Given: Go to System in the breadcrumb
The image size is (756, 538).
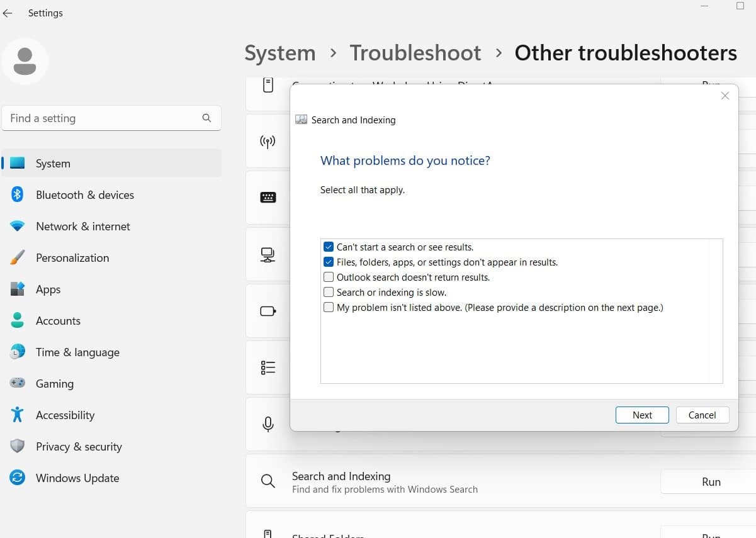Looking at the screenshot, I should tap(280, 53).
